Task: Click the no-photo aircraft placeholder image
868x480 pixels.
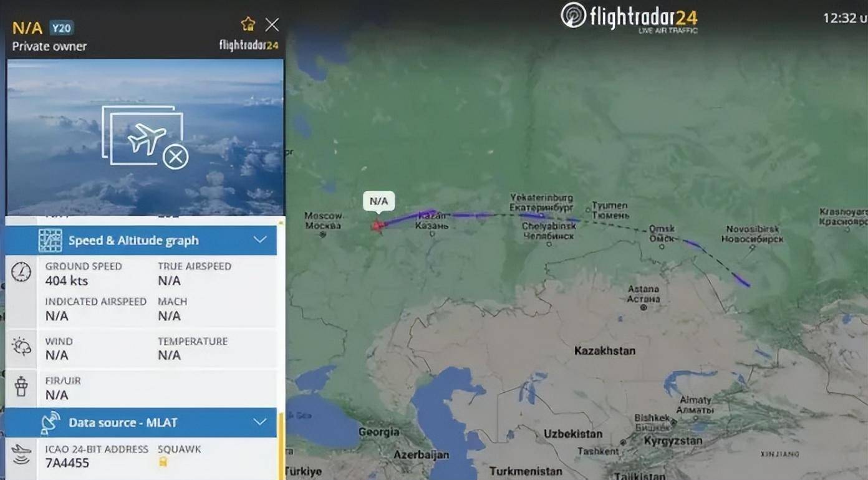Action: click(x=145, y=137)
